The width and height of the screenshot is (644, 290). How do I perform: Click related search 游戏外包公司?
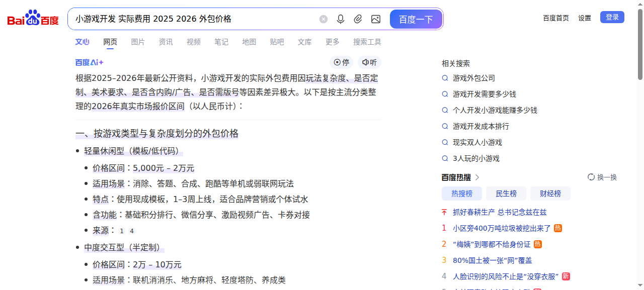point(473,78)
